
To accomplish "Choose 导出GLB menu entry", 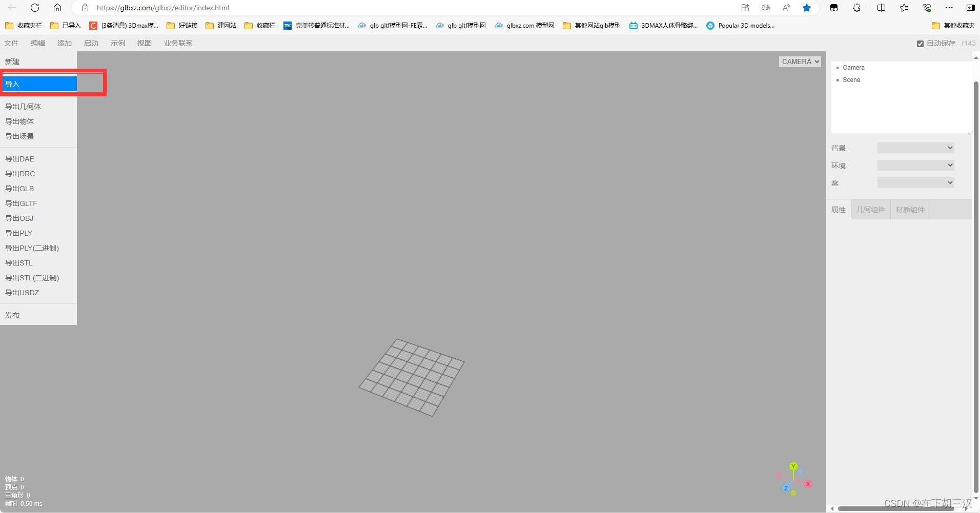I will pos(38,189).
